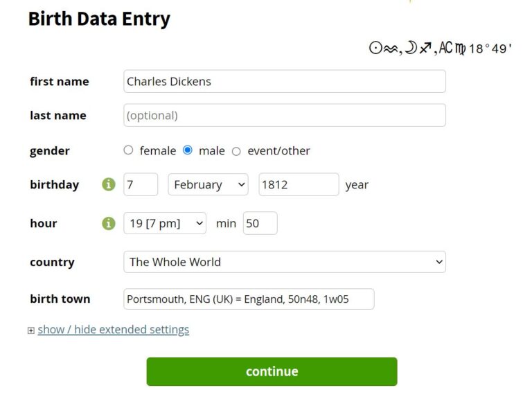Open the hour dropdown showing 19 [7 pm]
Image resolution: width=532 pixels, height=397 pixels.
point(165,224)
